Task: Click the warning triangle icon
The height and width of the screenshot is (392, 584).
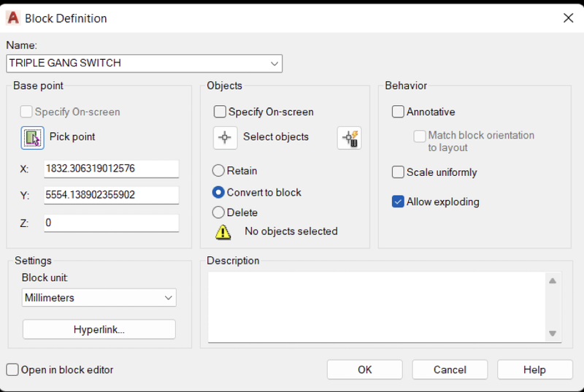Action: (x=223, y=232)
